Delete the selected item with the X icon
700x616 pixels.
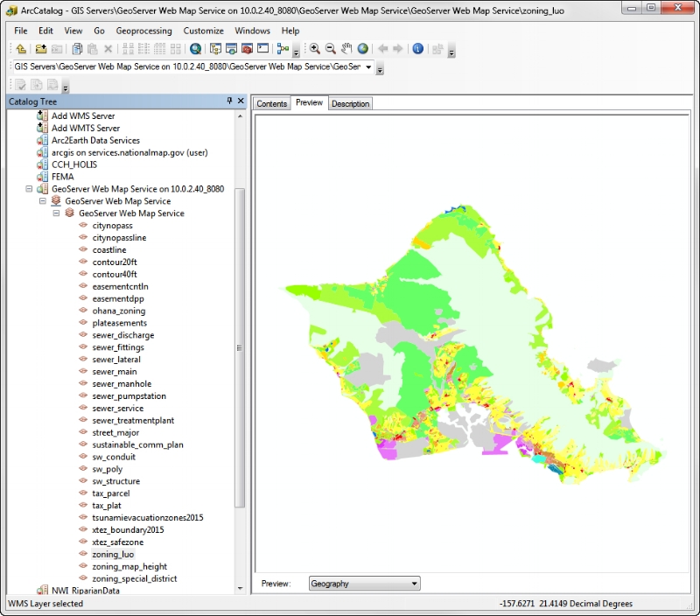tap(108, 49)
